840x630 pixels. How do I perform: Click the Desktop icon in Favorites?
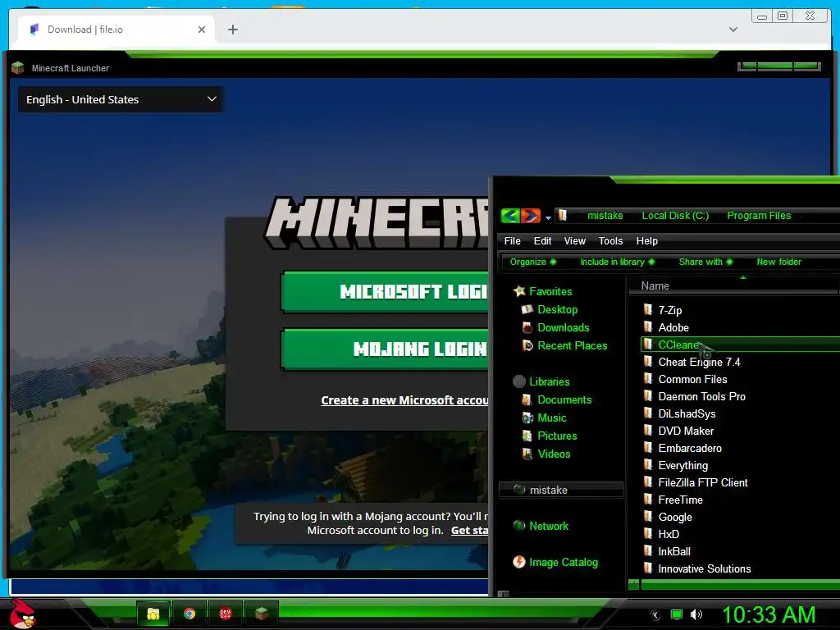527,309
